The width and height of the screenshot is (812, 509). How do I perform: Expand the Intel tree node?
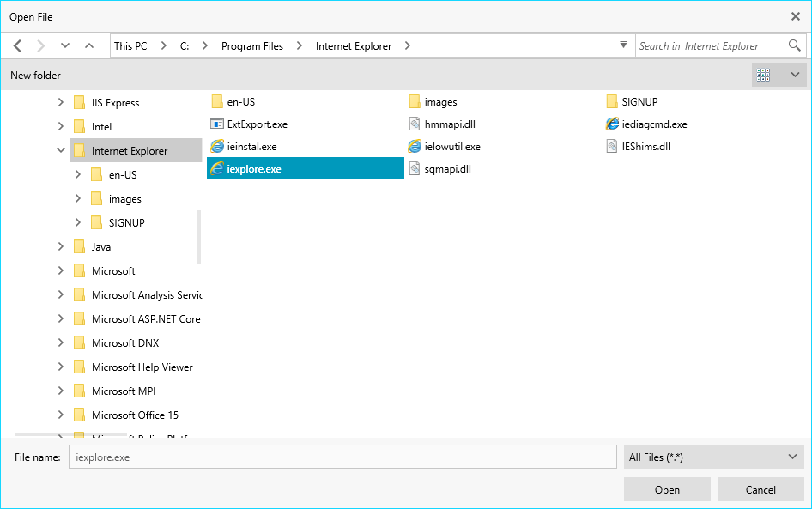pyautogui.click(x=61, y=126)
